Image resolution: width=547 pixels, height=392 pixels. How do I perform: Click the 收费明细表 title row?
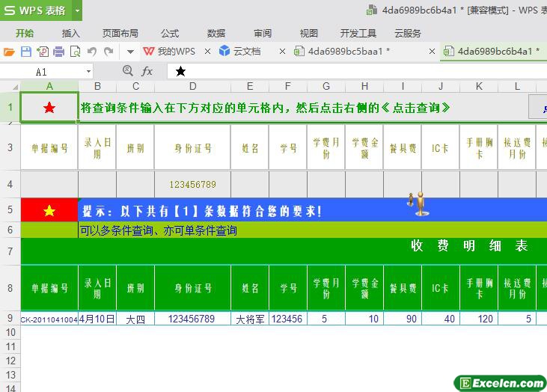284,251
